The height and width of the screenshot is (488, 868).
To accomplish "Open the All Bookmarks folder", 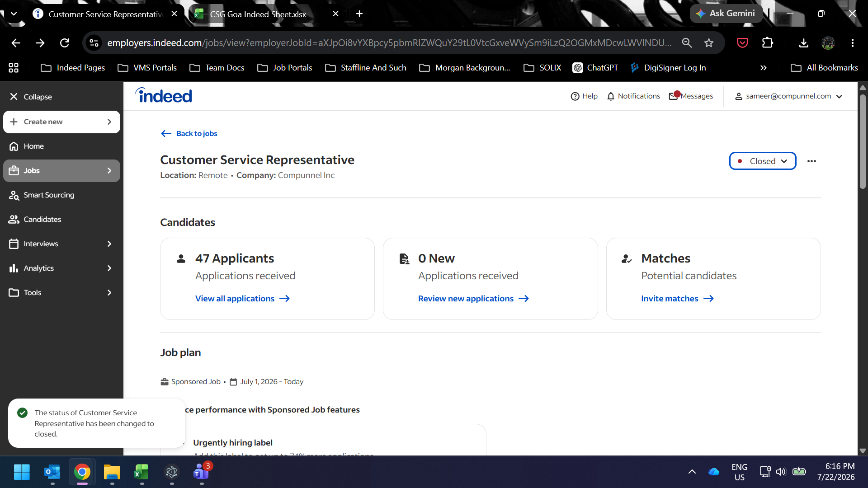I will point(824,68).
